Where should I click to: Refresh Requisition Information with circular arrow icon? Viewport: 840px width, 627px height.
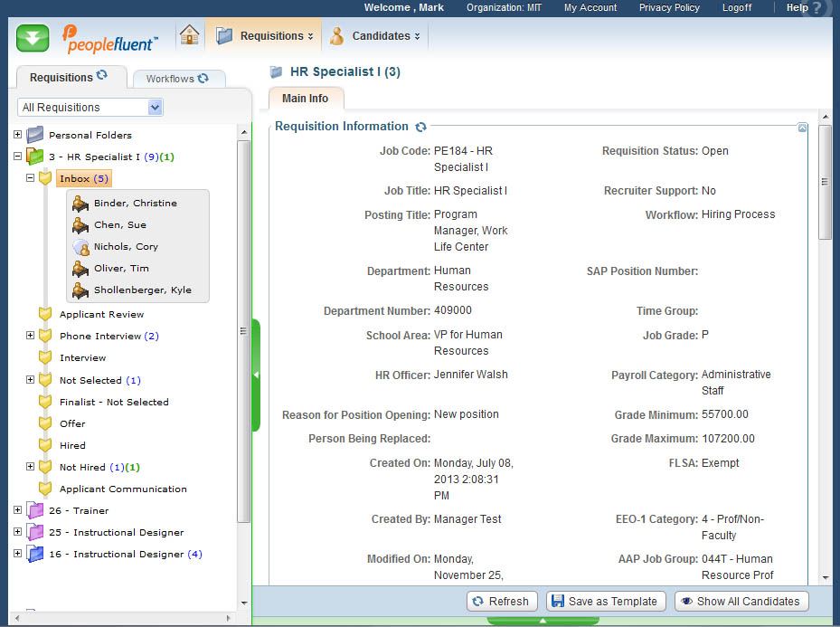pyautogui.click(x=420, y=127)
